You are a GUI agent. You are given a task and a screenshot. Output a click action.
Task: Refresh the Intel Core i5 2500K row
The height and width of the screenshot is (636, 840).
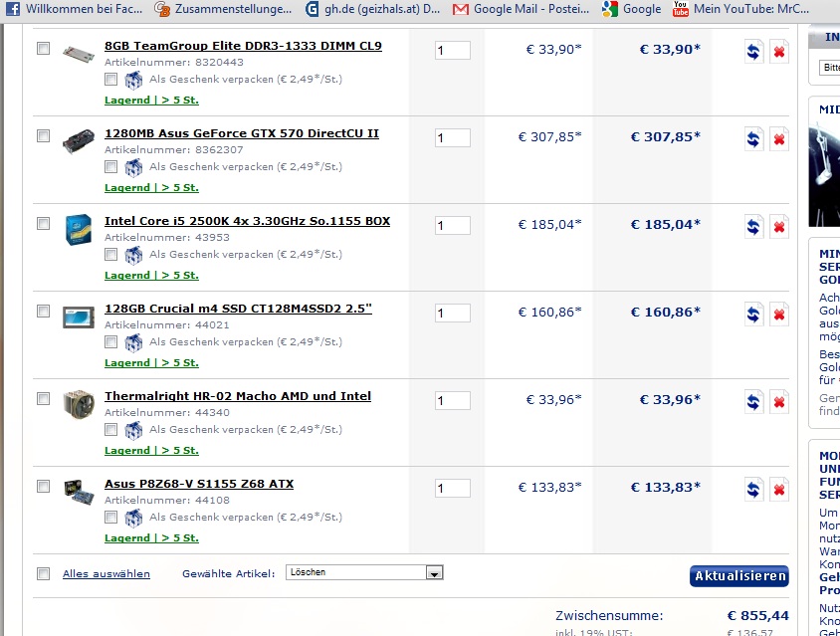[753, 227]
